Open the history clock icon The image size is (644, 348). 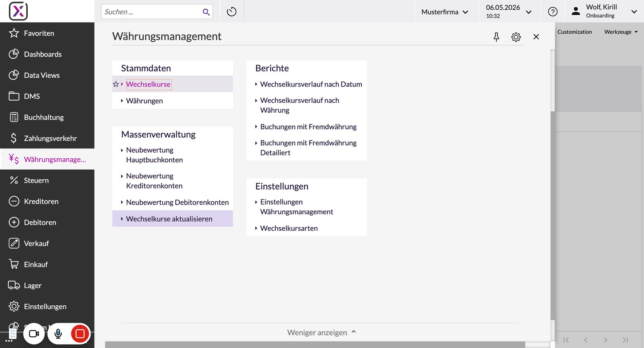(231, 12)
